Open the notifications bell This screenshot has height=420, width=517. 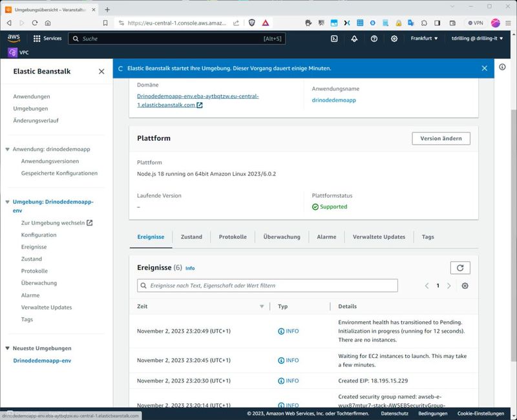354,39
